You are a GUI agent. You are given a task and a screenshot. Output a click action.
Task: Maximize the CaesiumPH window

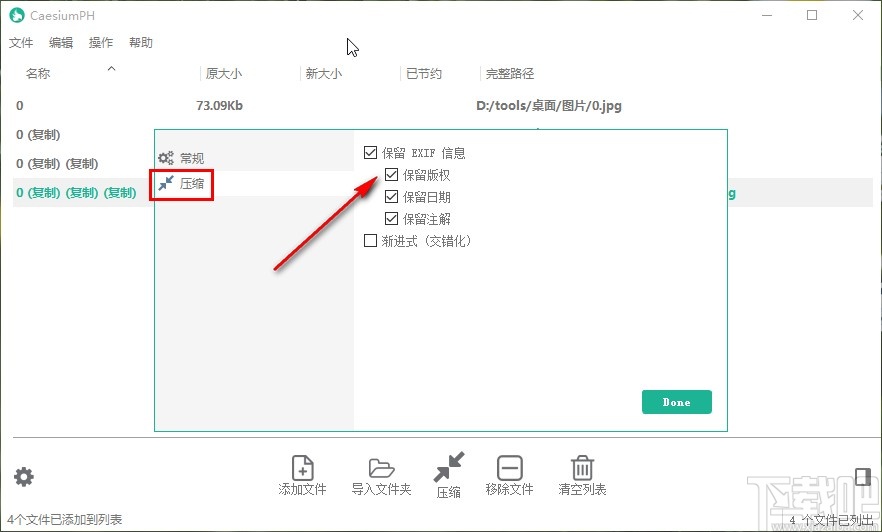812,15
